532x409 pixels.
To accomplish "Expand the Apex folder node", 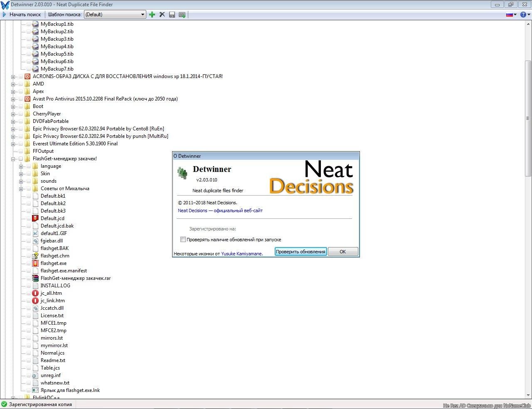I will tap(13, 91).
